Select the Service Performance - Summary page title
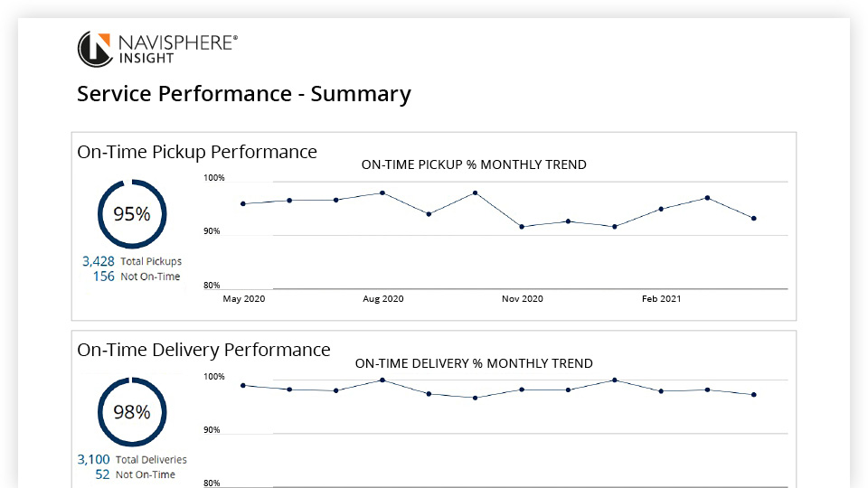Viewport: 868px width, 488px height. (243, 94)
